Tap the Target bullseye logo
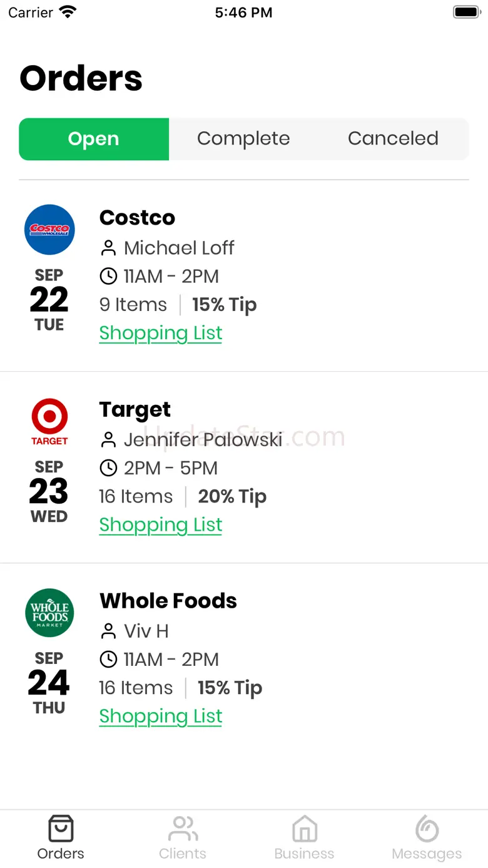Screen dimensions: 488x868 pyautogui.click(x=49, y=422)
